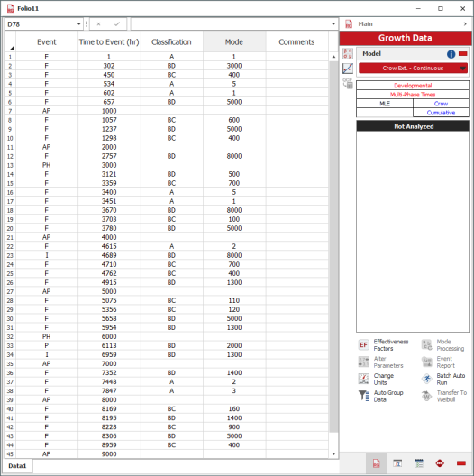Select the Time to Event (hr) column header
This screenshot has width=474, height=476.
click(x=109, y=41)
